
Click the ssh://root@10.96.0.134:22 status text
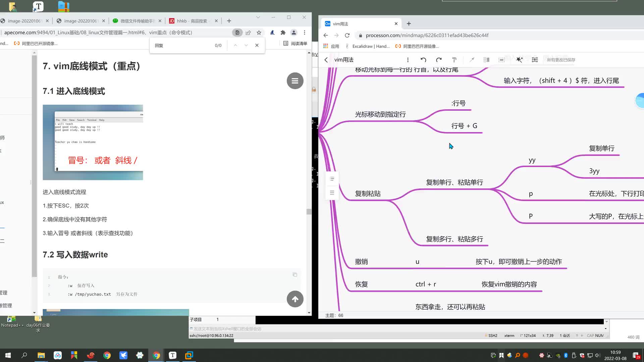pos(211,336)
